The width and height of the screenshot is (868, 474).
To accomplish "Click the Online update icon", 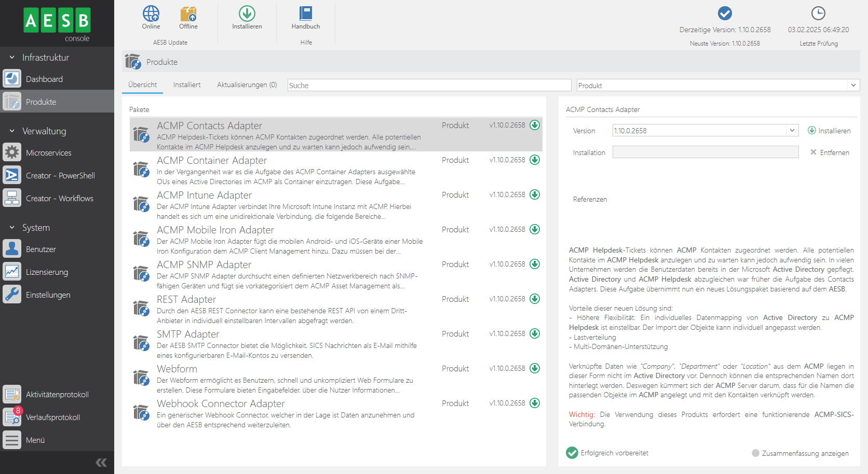I will coord(151,14).
